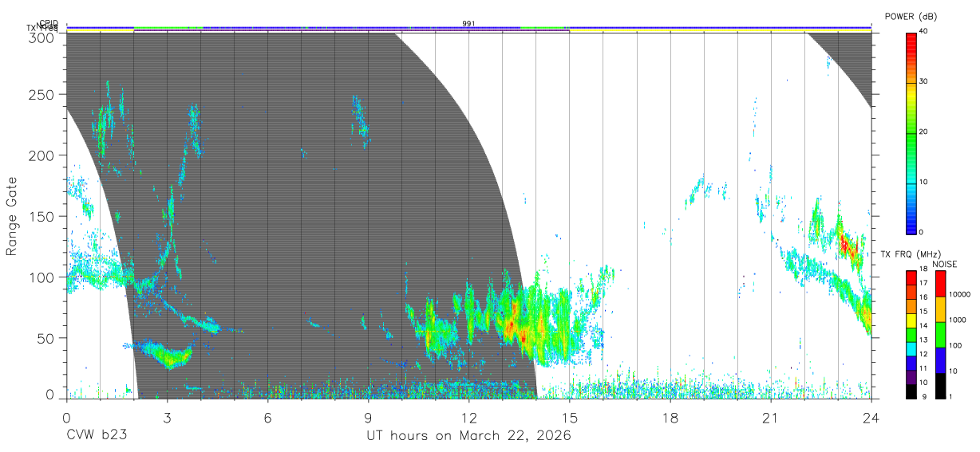Select the 'NOISE' legend title
This screenshot has width=980, height=452.
click(x=944, y=264)
